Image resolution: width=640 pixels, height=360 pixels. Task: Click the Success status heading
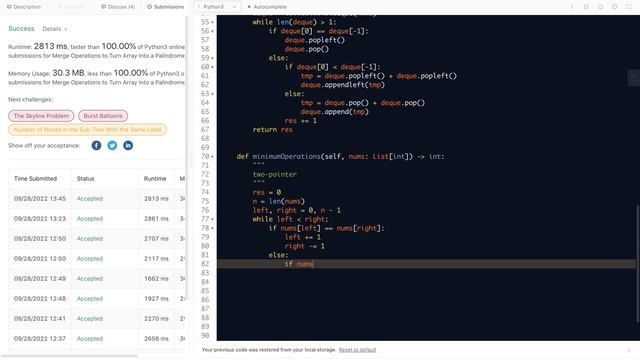click(21, 29)
